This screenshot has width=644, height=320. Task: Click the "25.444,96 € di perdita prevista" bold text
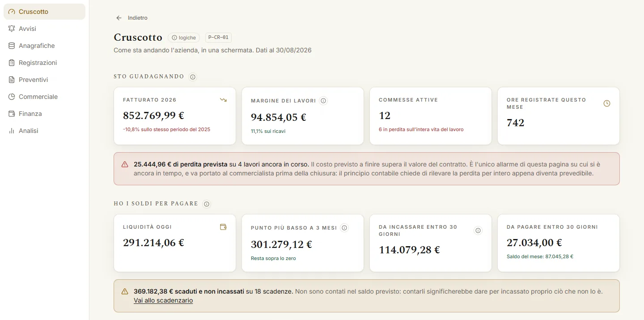(x=181, y=164)
